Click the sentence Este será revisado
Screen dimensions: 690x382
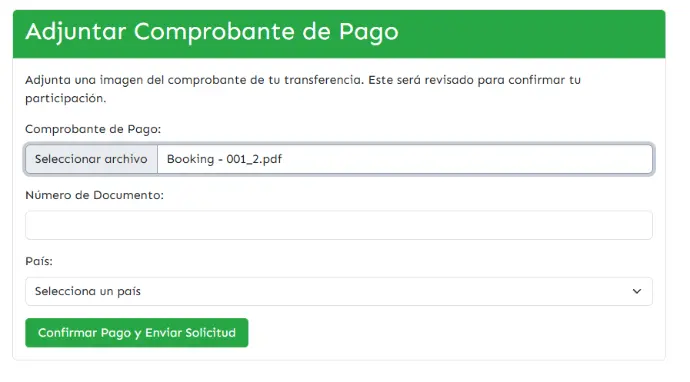[421, 80]
